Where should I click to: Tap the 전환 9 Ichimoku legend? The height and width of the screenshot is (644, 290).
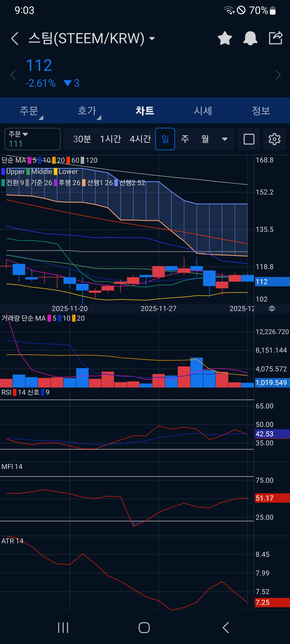click(13, 183)
